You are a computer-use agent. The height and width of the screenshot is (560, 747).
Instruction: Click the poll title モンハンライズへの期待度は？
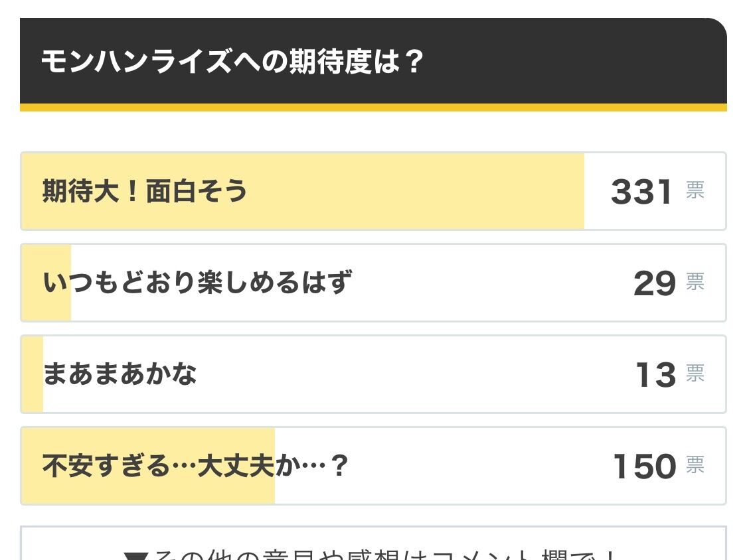232,62
